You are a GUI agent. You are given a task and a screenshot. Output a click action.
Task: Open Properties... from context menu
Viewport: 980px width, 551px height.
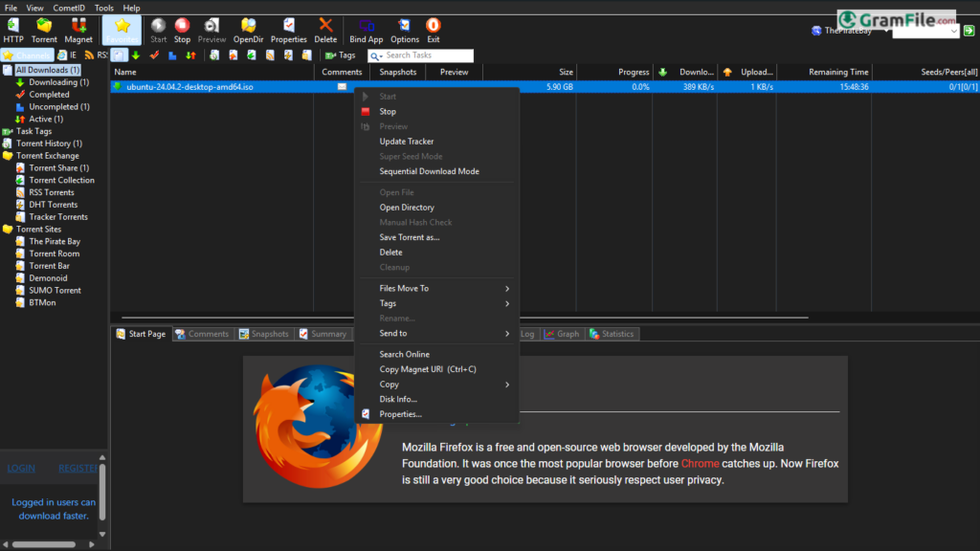pos(437,414)
